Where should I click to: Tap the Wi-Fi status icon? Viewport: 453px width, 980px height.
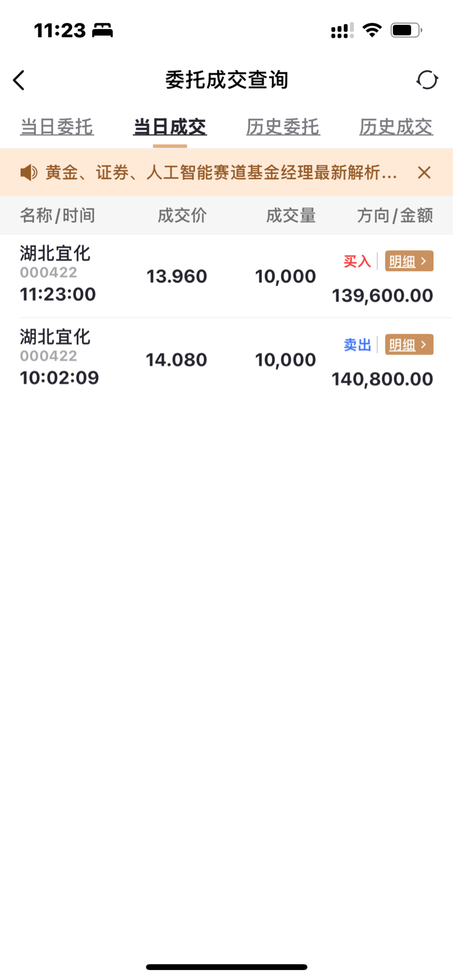tap(372, 30)
